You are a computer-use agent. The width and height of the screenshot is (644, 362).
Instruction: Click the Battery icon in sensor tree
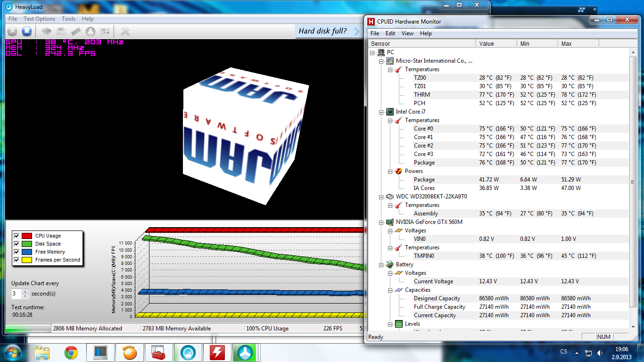coord(390,264)
